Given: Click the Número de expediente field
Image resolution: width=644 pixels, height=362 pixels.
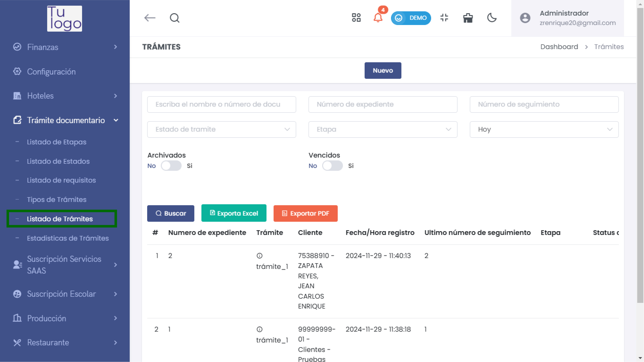Looking at the screenshot, I should pyautogui.click(x=383, y=105).
